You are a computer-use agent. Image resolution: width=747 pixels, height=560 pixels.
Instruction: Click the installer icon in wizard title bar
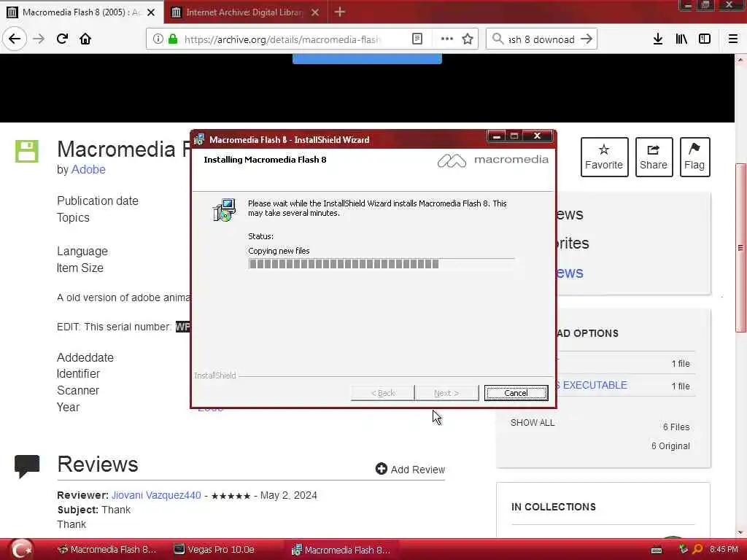200,139
